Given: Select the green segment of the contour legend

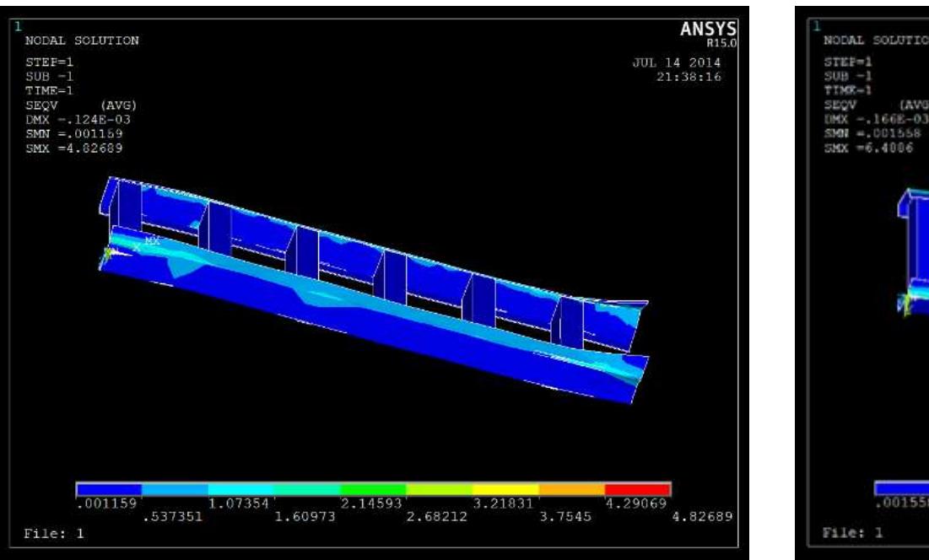Looking at the screenshot, I should pyautogui.click(x=374, y=488).
